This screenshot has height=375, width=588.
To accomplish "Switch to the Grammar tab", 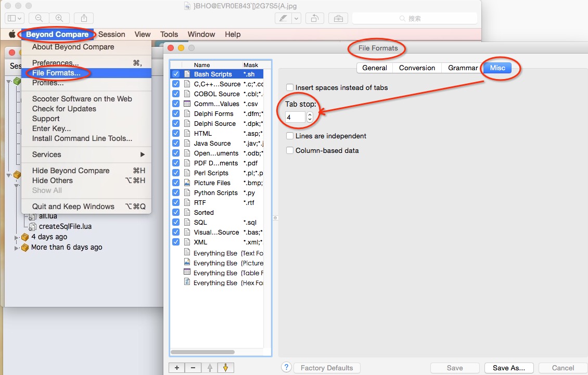I will coord(463,68).
